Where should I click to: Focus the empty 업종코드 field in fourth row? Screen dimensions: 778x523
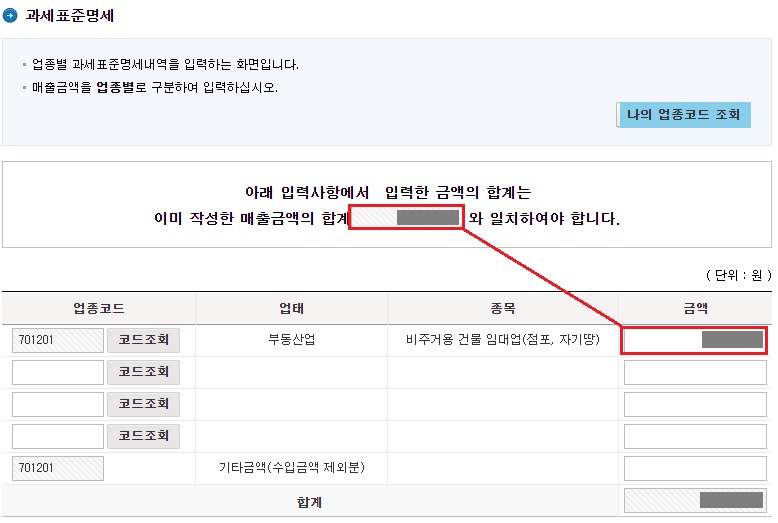point(58,436)
